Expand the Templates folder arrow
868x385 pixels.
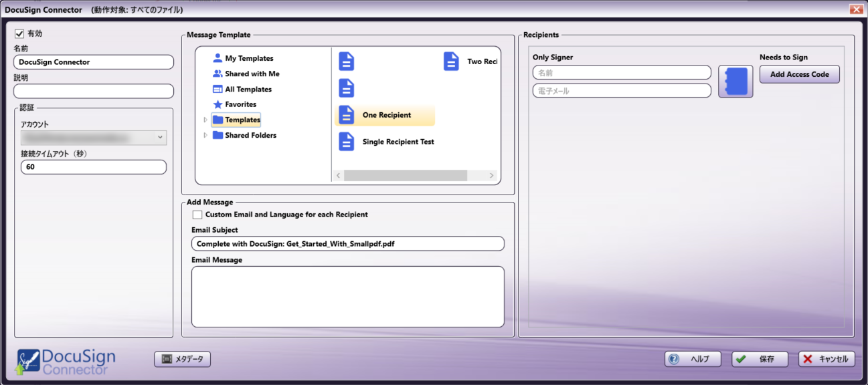click(205, 120)
